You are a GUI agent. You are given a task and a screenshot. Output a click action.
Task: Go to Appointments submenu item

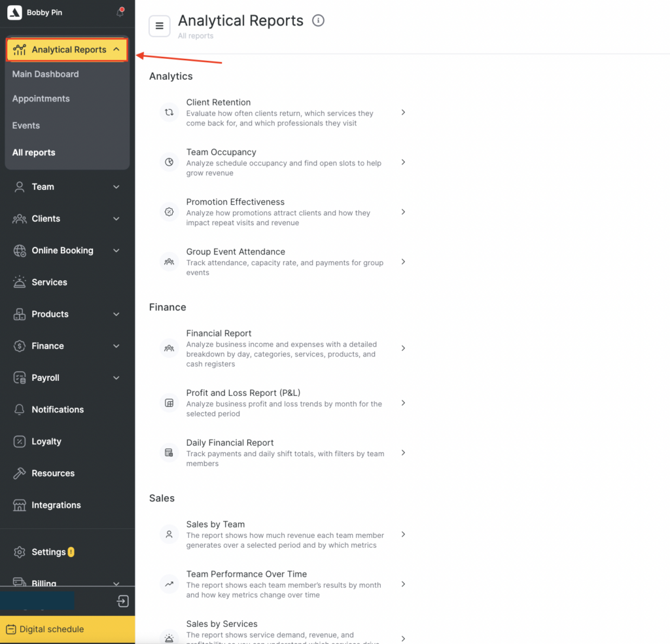[41, 99]
